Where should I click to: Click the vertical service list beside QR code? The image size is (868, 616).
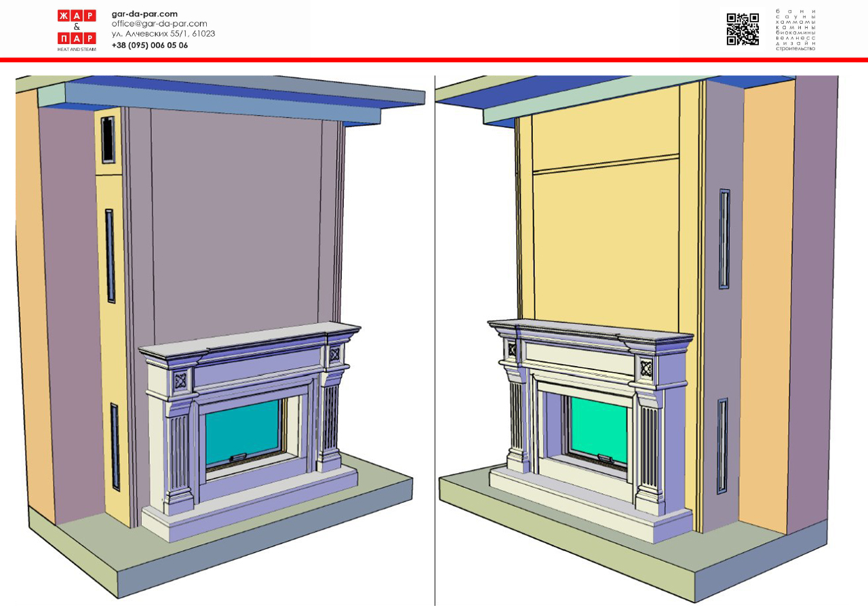[x=795, y=30]
